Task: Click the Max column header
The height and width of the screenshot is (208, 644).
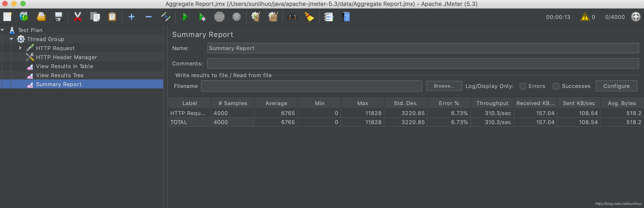Action: (x=363, y=103)
